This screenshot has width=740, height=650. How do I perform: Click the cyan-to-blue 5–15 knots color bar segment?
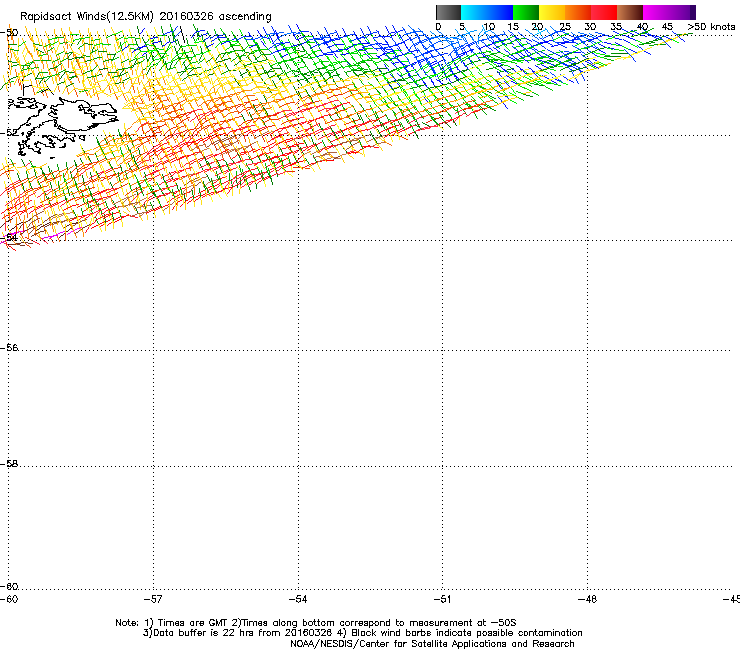coord(487,12)
